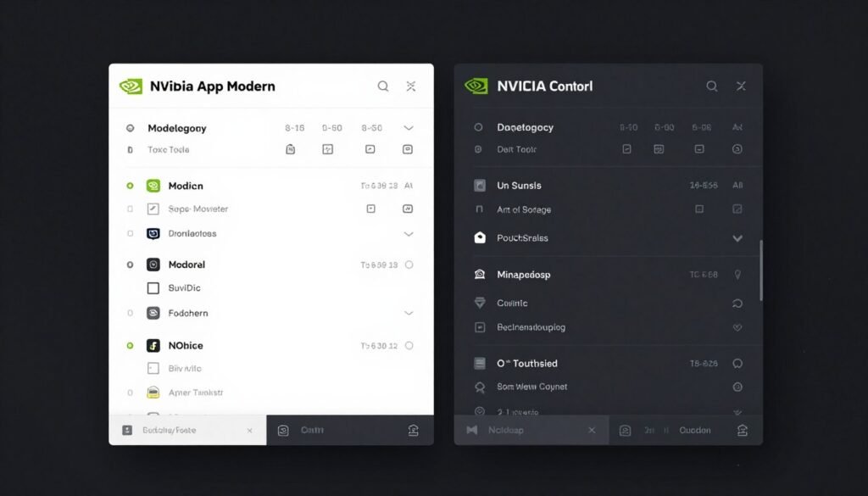
Task: Select the NObice f-logo icon
Action: [153, 345]
